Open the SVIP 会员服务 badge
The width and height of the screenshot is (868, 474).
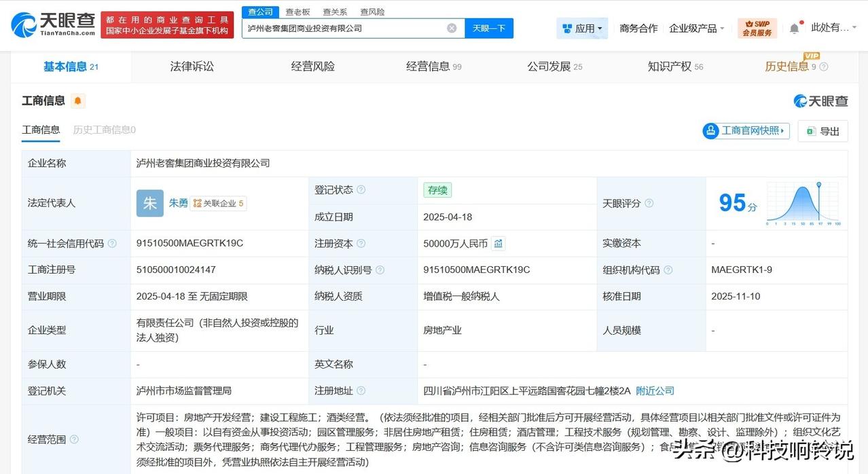click(x=757, y=29)
